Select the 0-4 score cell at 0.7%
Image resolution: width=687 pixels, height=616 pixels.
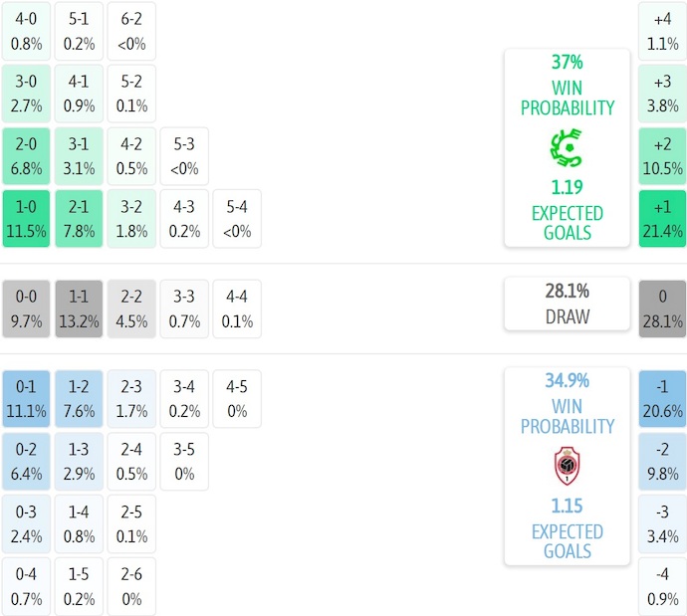(x=27, y=586)
